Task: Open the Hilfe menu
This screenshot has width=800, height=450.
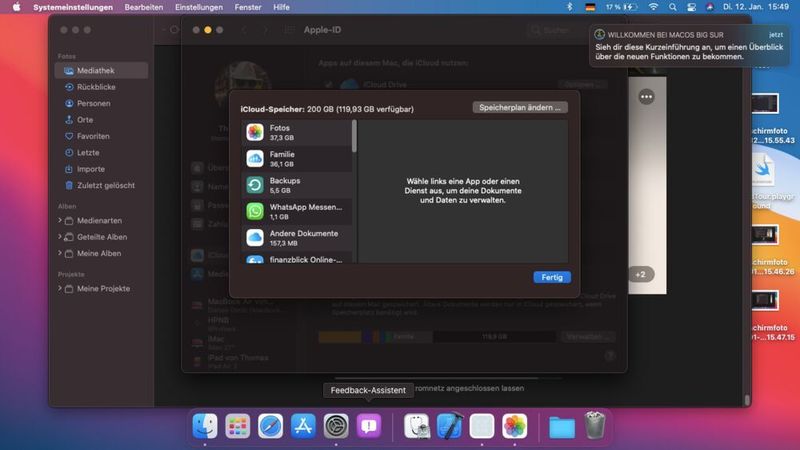Action: [281, 7]
